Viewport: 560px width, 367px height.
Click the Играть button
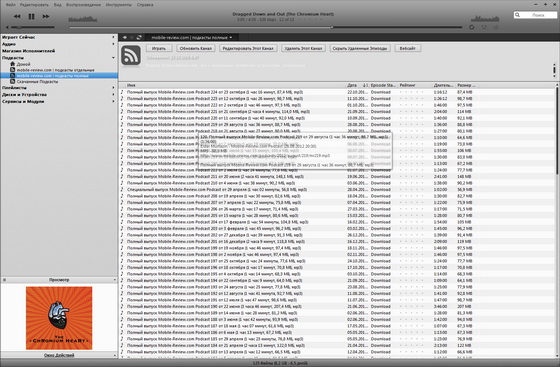pos(159,48)
